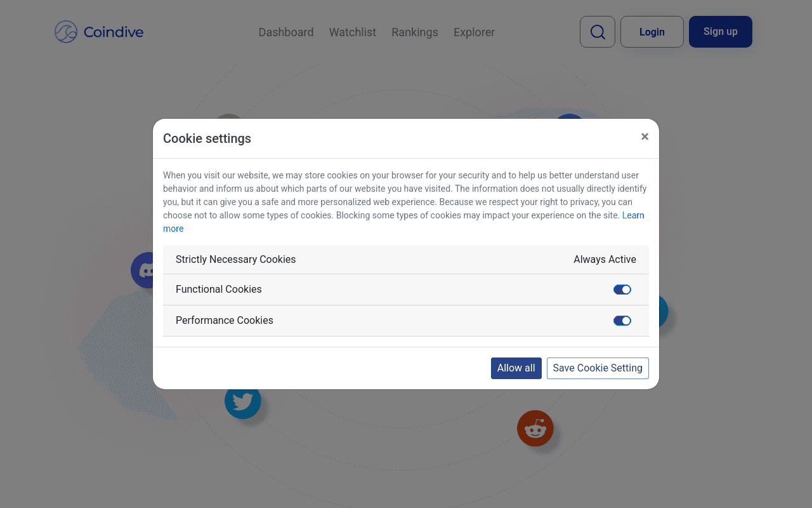
Task: Select the Explorer navigation item
Action: [x=474, y=32]
